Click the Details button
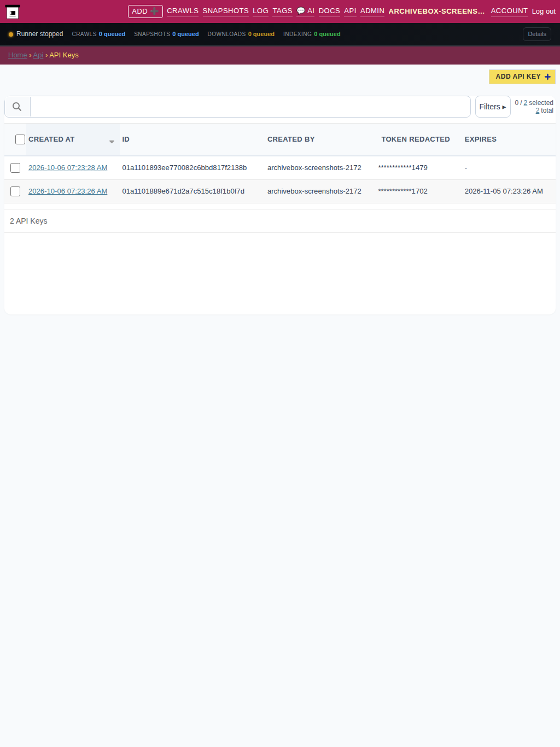 536,34
